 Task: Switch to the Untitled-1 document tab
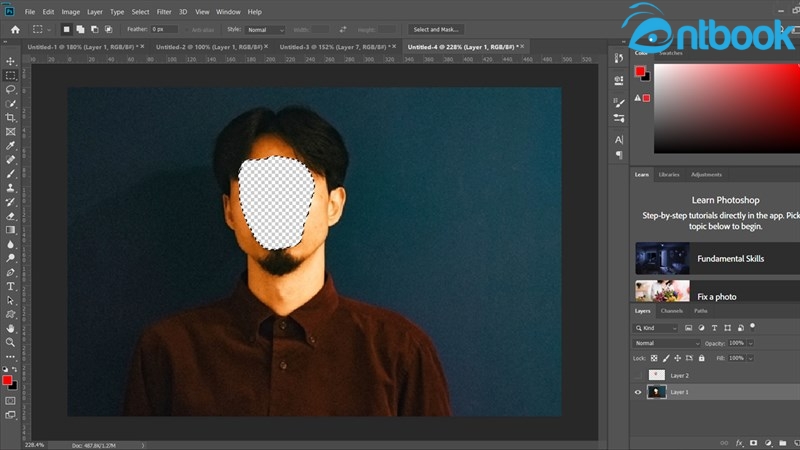(x=82, y=47)
